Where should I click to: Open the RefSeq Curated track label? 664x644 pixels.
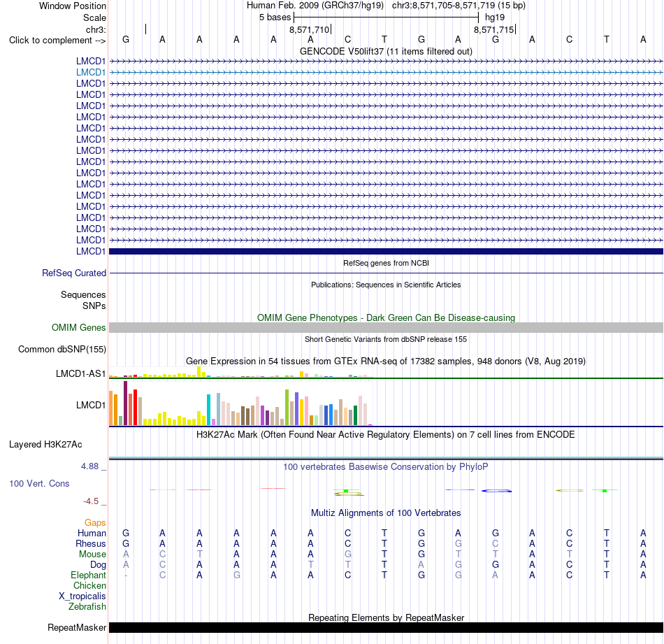(x=73, y=273)
